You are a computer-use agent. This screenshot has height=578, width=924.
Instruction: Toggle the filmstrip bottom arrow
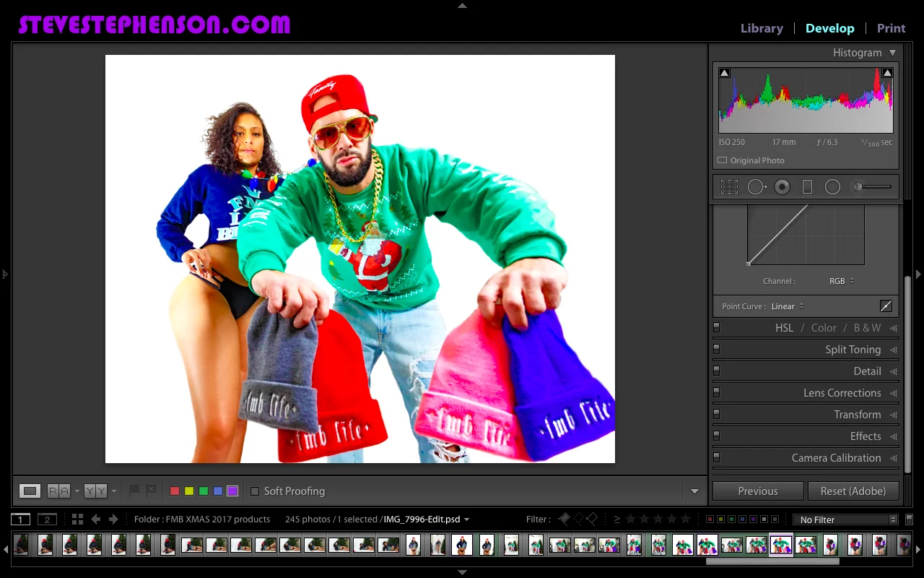click(462, 573)
